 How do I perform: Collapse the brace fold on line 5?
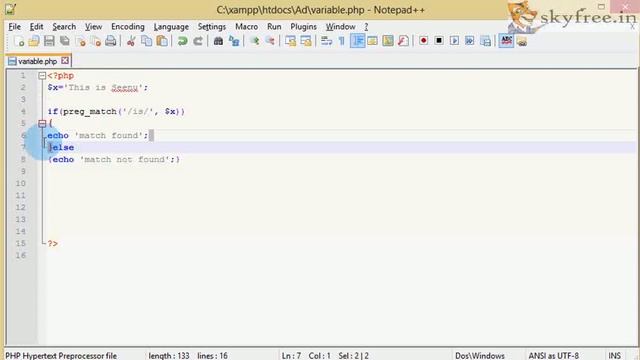[42, 123]
